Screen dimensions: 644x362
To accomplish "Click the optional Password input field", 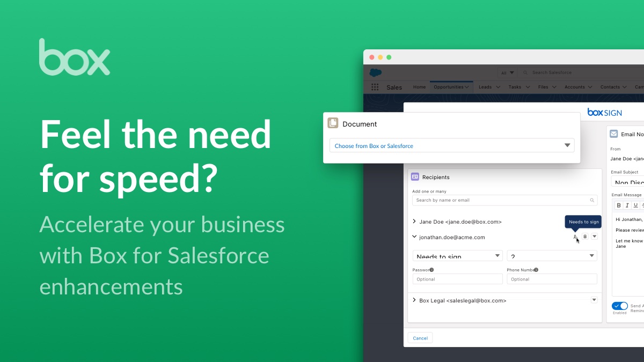I will [x=457, y=278].
